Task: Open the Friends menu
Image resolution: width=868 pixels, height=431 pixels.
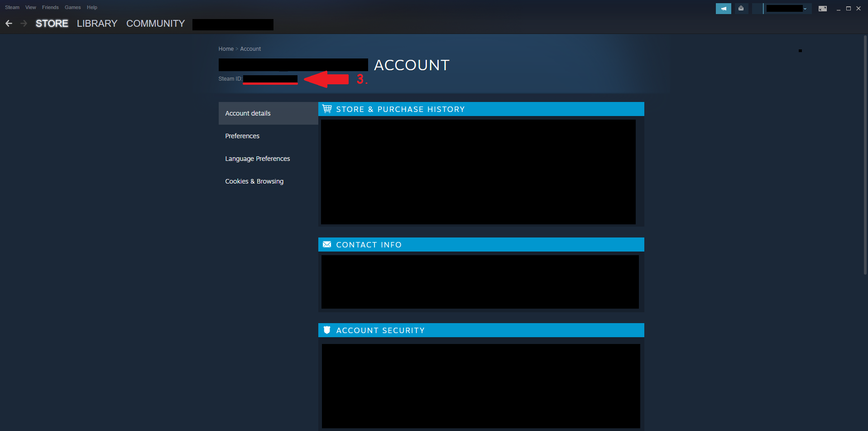Action: pyautogui.click(x=50, y=7)
